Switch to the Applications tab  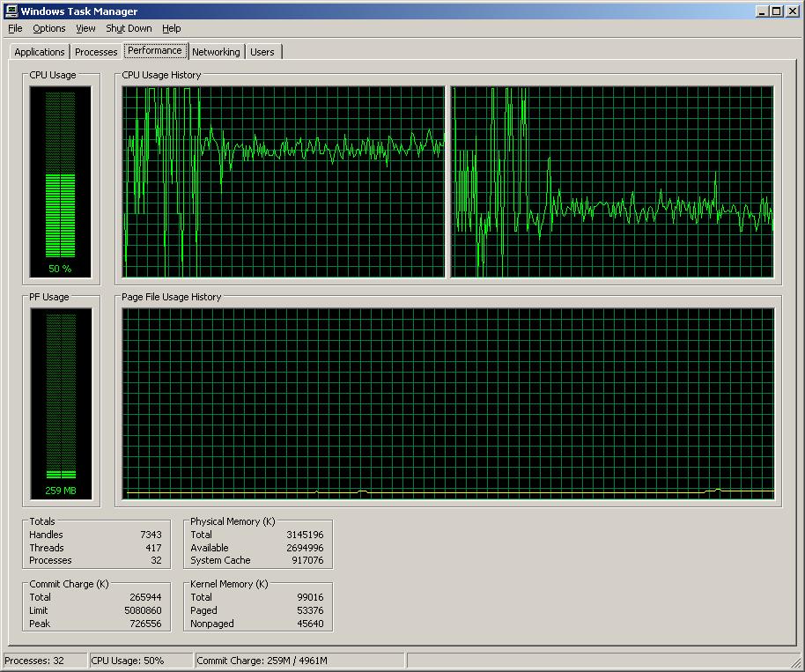click(x=40, y=52)
